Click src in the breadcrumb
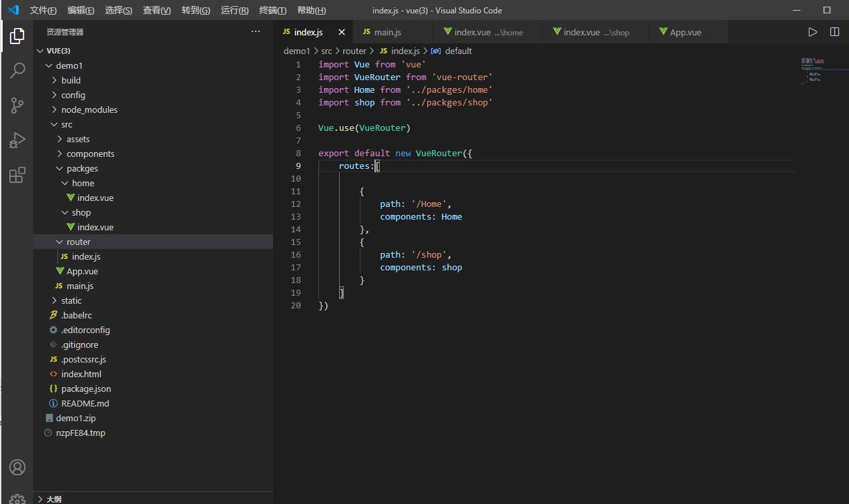 (x=326, y=51)
